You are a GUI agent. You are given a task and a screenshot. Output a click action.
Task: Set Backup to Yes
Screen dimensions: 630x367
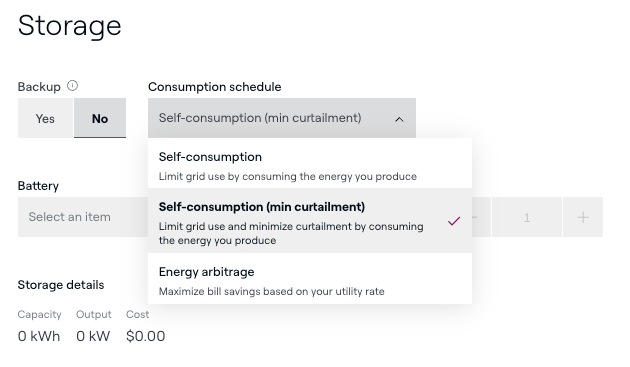(45, 118)
